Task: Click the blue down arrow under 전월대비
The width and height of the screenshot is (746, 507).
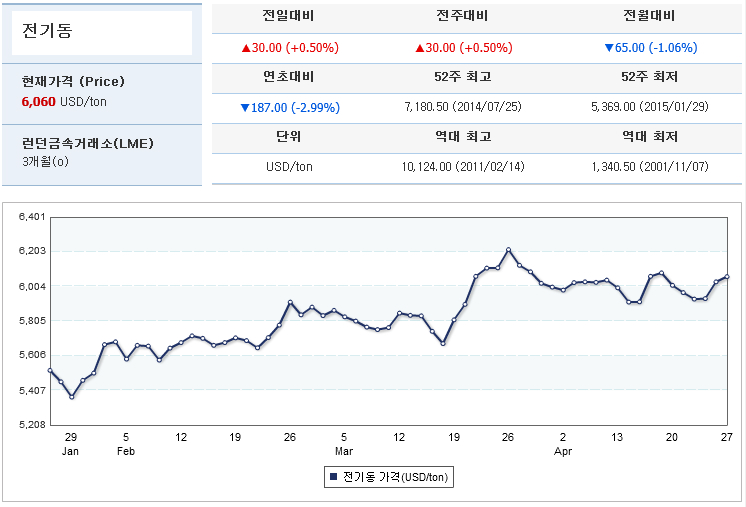Action: [609, 48]
